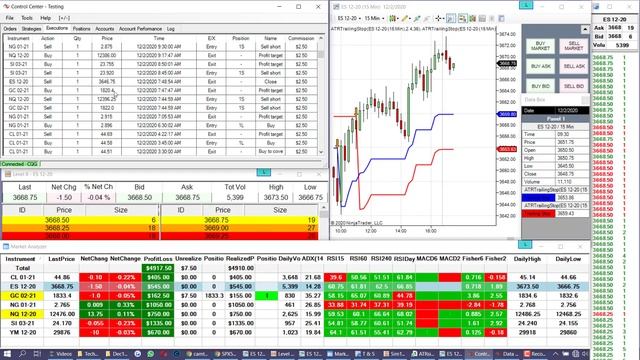Image resolution: width=640 pixels, height=360 pixels.
Task: Click the executions grid scroll up arrow
Action: 321,38
